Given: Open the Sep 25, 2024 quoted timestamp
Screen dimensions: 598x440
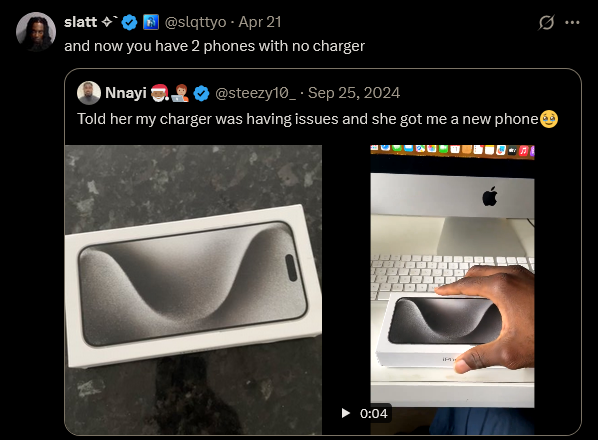Looking at the screenshot, I should tap(354, 93).
